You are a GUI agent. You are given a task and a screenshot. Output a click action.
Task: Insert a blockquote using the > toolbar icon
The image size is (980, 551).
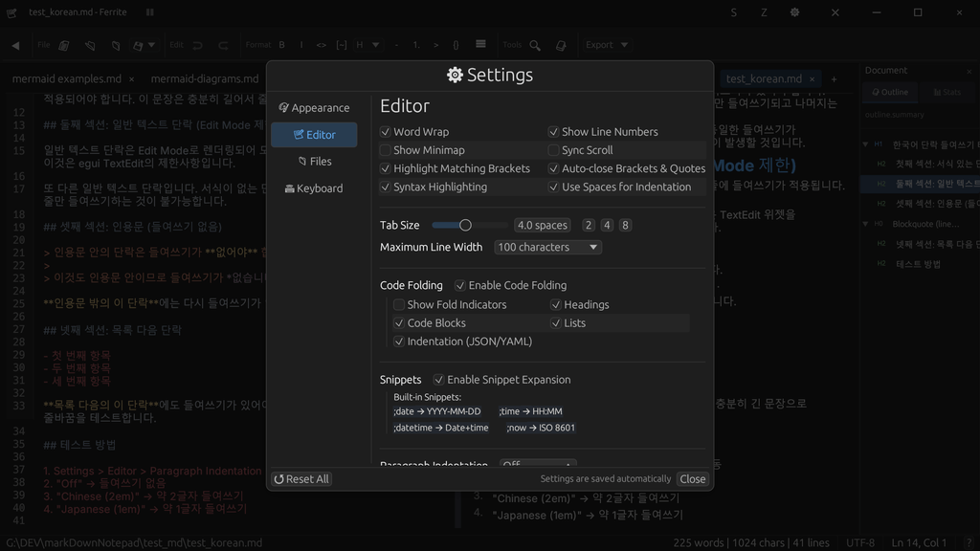(x=436, y=45)
